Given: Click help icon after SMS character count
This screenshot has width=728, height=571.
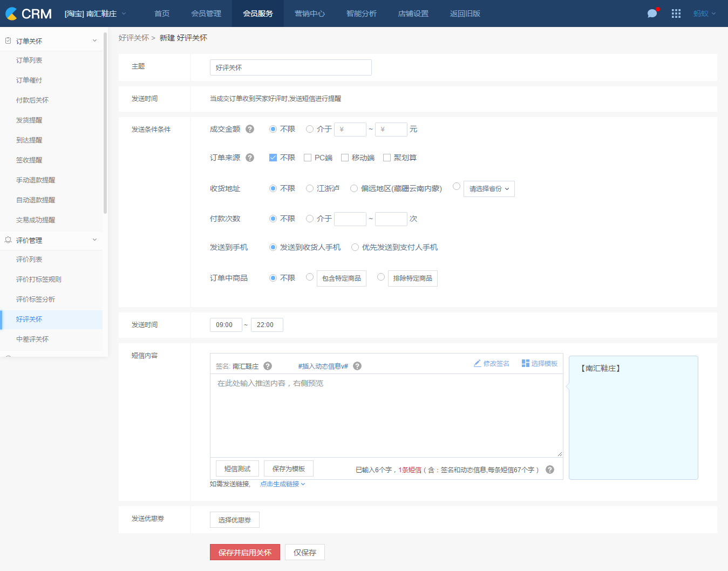Looking at the screenshot, I should click(x=550, y=470).
